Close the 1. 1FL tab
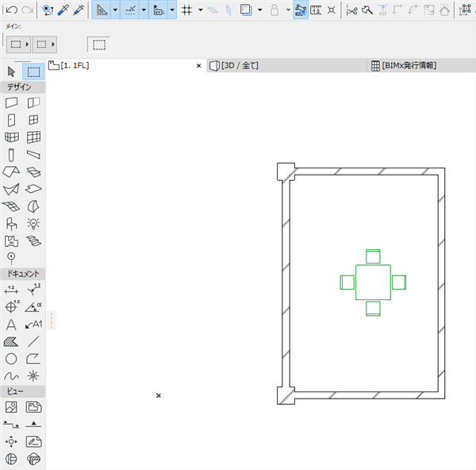Screen dimensions: 476x470 (199, 66)
